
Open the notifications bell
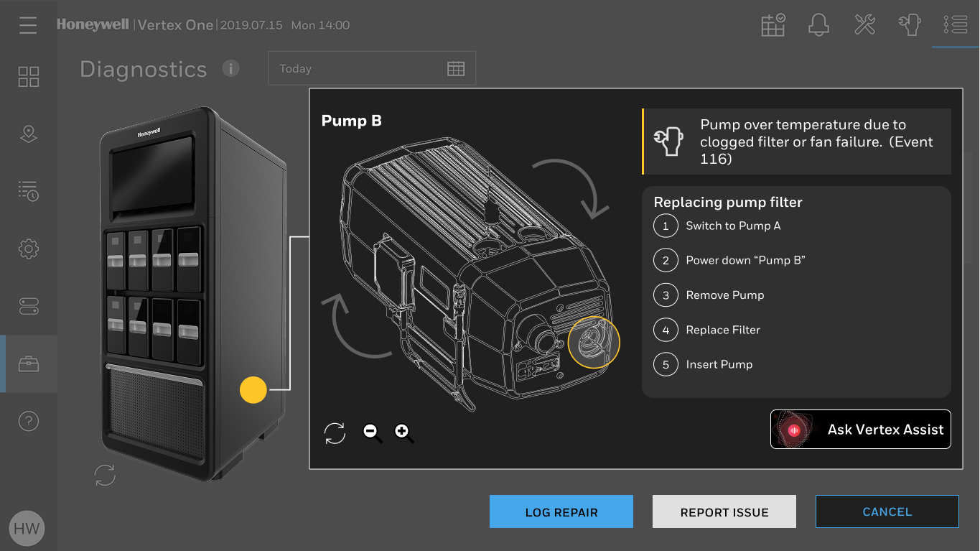click(x=818, y=25)
